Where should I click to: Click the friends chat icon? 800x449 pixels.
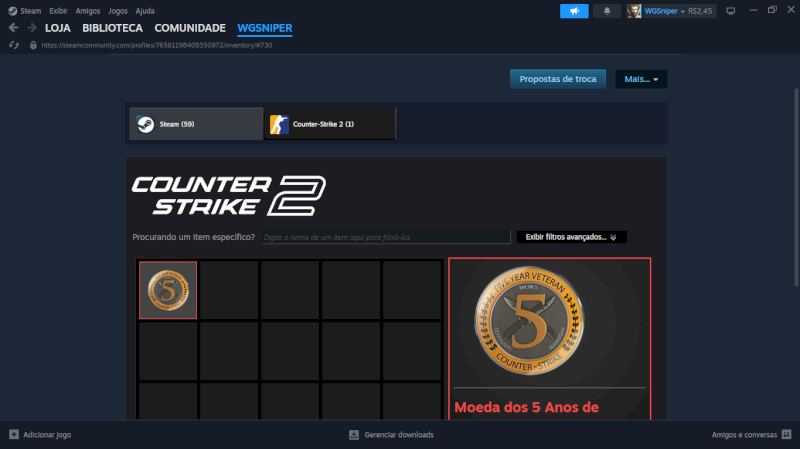click(786, 435)
